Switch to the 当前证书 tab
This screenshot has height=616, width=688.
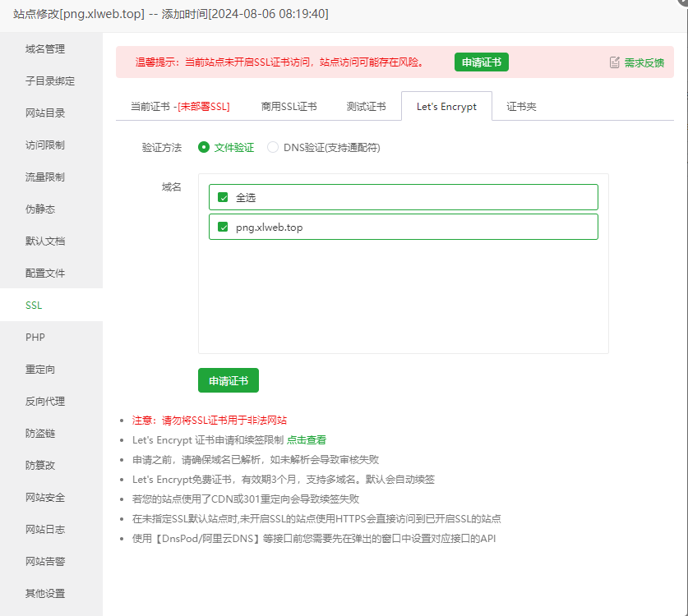(x=180, y=107)
